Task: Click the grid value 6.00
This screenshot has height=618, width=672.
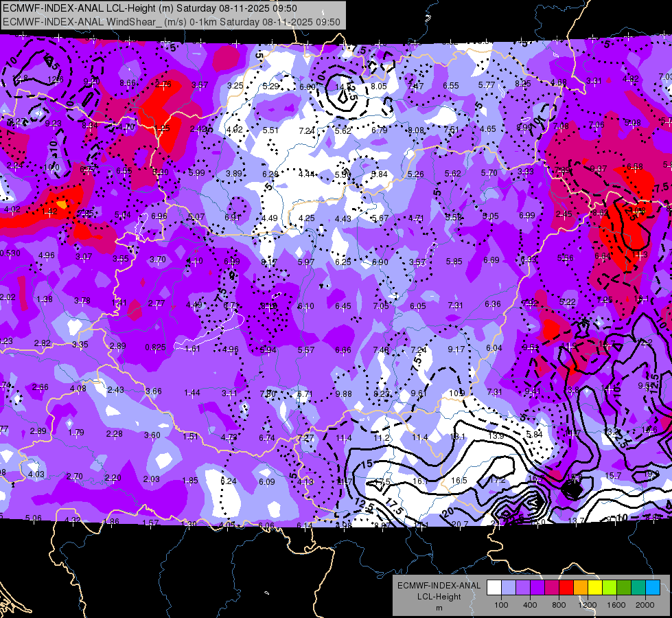Action: (x=308, y=87)
